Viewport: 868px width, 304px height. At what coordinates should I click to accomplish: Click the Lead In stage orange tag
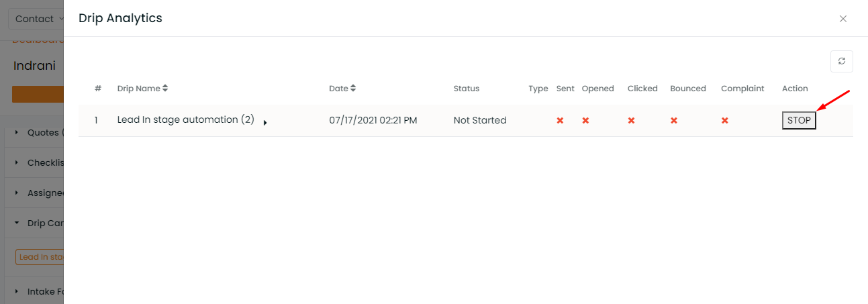point(40,256)
